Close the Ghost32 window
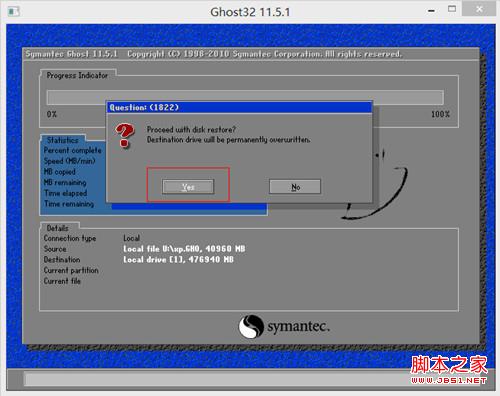Image resolution: width=500 pixels, height=396 pixels. [x=479, y=9]
